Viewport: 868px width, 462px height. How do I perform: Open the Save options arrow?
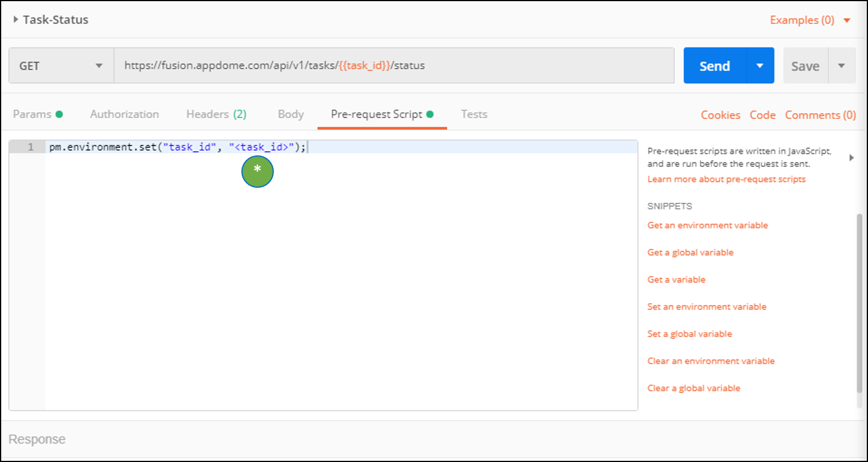coord(842,66)
